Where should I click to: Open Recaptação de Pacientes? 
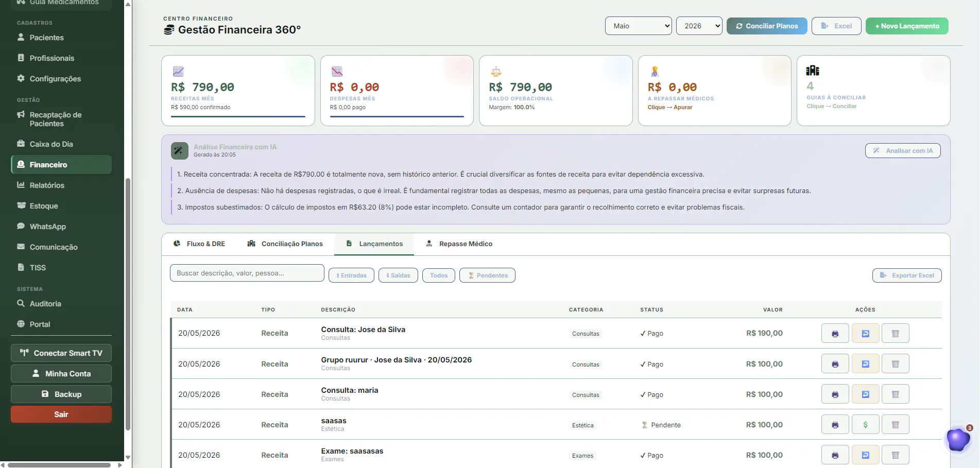(x=61, y=119)
